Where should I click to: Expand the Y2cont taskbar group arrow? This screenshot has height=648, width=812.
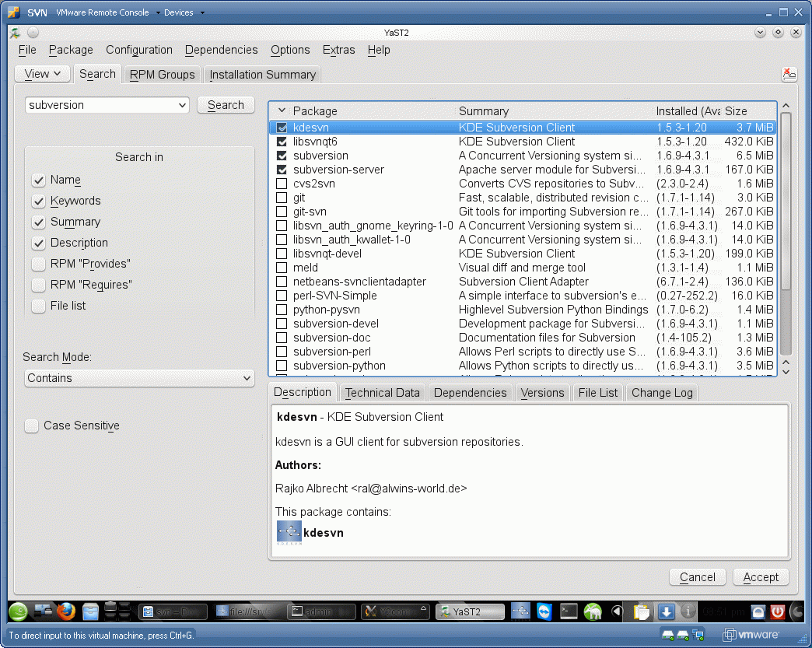(424, 608)
